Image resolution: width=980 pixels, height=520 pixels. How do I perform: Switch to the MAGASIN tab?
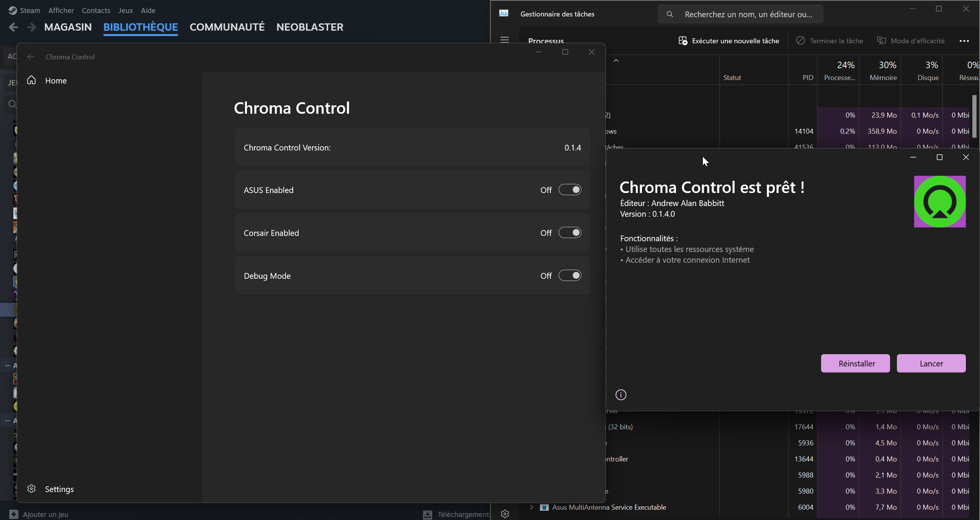(x=68, y=27)
